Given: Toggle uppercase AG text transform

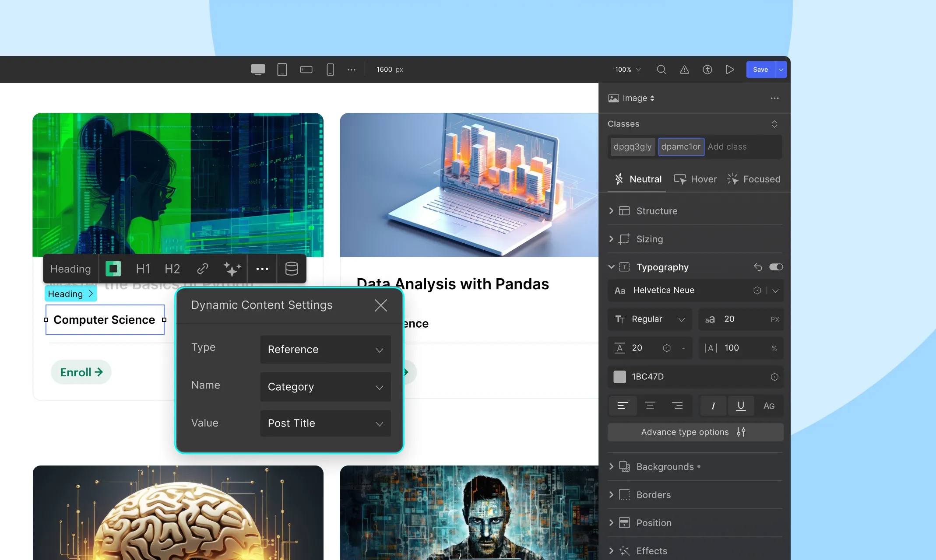Looking at the screenshot, I should [x=769, y=406].
